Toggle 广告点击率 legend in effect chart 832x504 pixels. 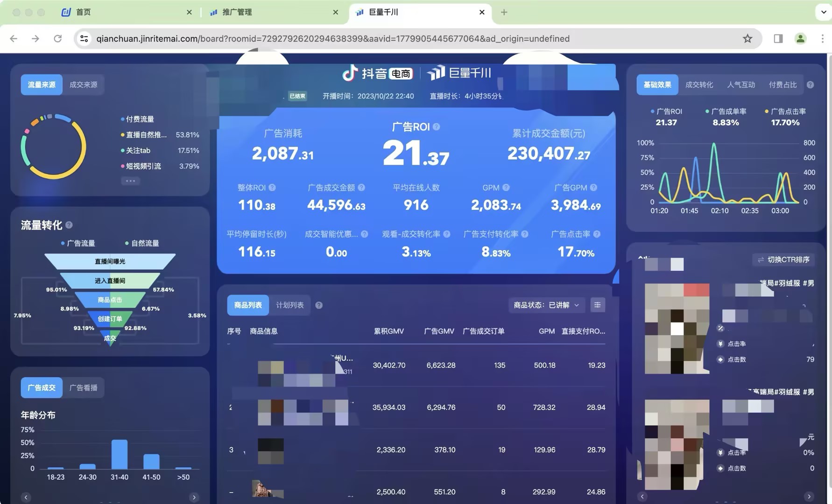coord(785,112)
